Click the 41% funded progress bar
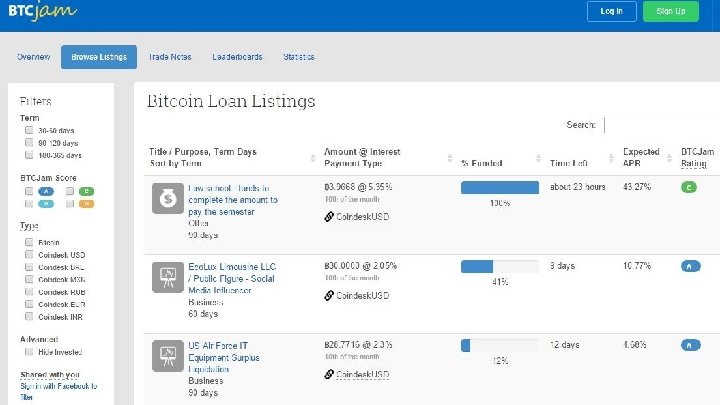This screenshot has width=720, height=405. [500, 266]
